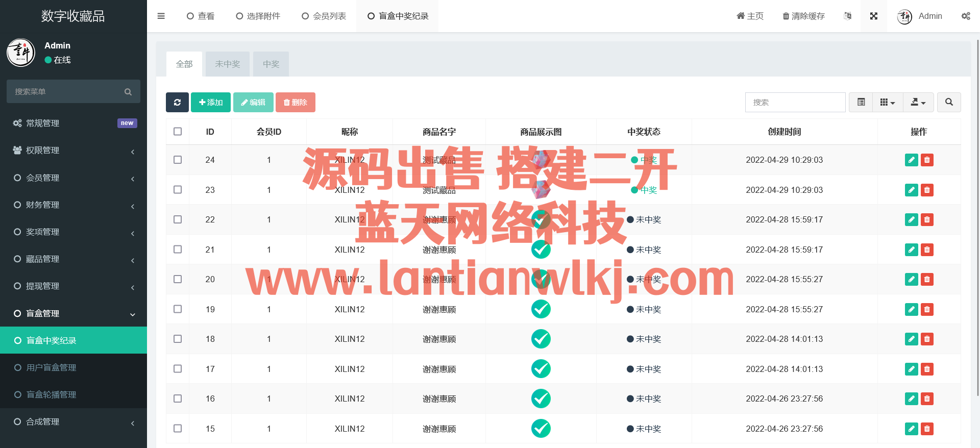Click the settings gears icon top right

click(966, 16)
